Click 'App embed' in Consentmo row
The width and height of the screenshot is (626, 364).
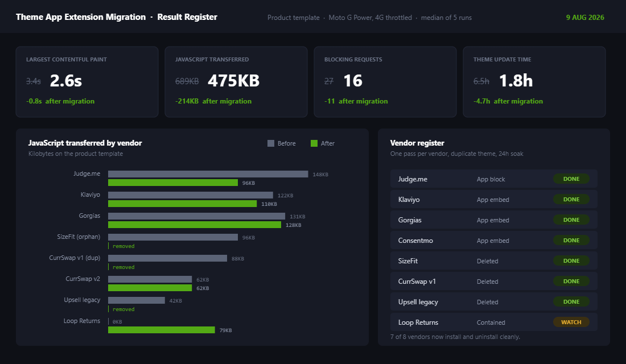(x=493, y=241)
